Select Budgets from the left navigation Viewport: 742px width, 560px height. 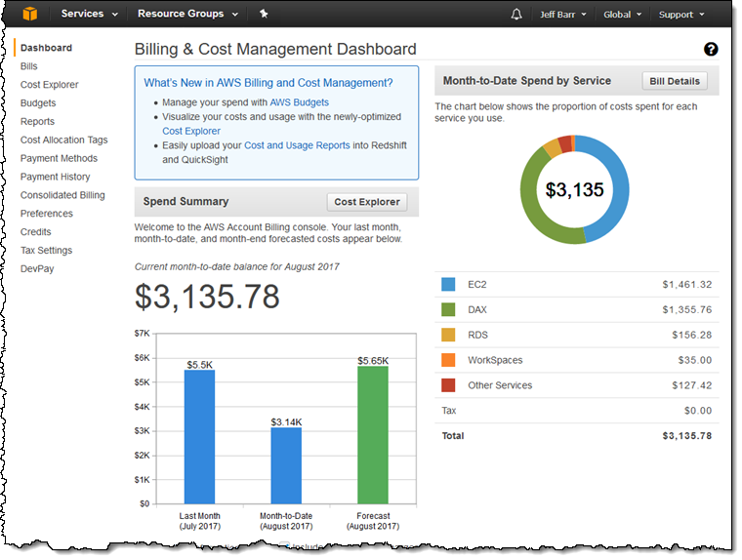38,103
